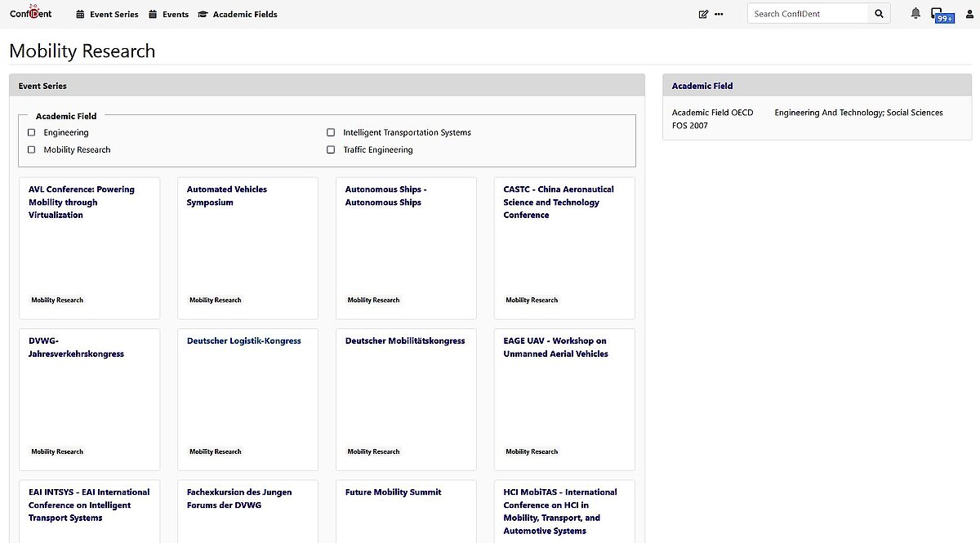Enable the Engineering checkbox

click(32, 132)
